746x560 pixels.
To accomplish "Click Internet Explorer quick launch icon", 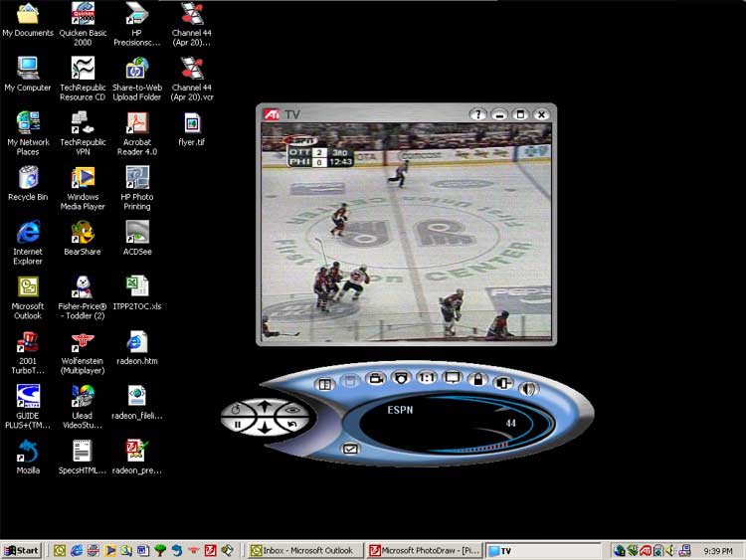I will [77, 550].
